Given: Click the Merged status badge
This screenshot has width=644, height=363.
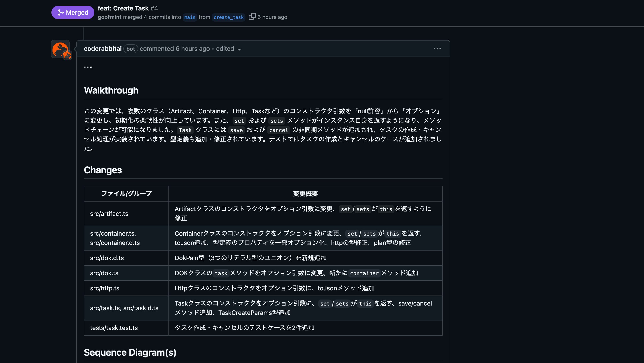Looking at the screenshot, I should (73, 12).
